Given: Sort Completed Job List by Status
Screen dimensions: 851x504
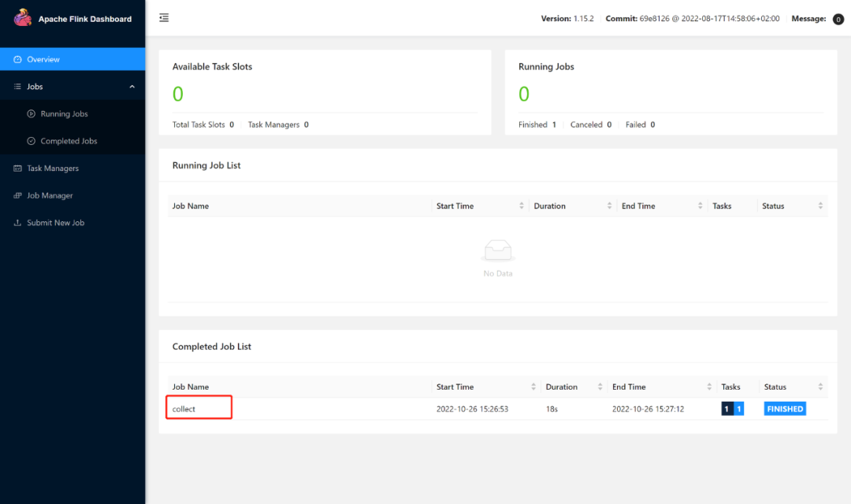Looking at the screenshot, I should pos(820,387).
